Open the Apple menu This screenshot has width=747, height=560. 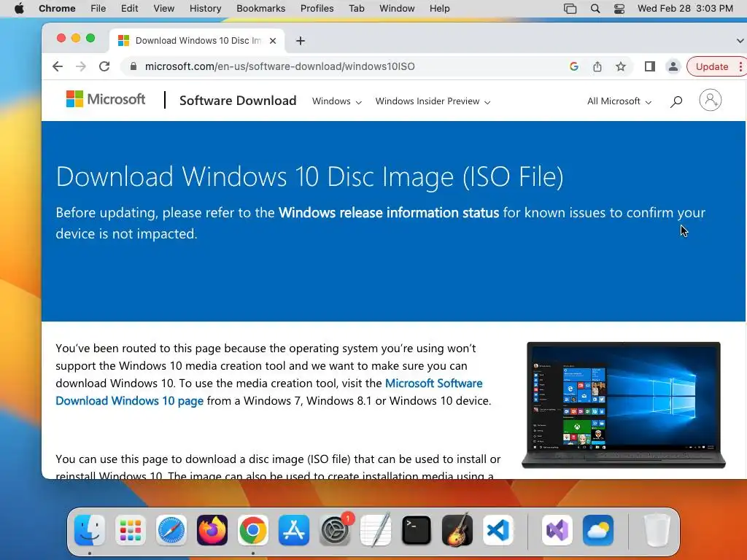pos(19,9)
